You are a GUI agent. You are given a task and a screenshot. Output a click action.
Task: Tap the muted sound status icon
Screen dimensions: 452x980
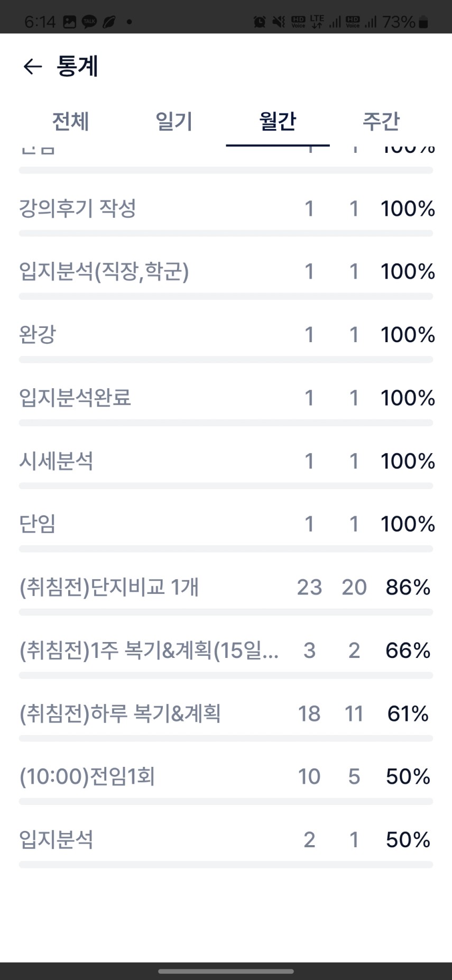coord(278,22)
